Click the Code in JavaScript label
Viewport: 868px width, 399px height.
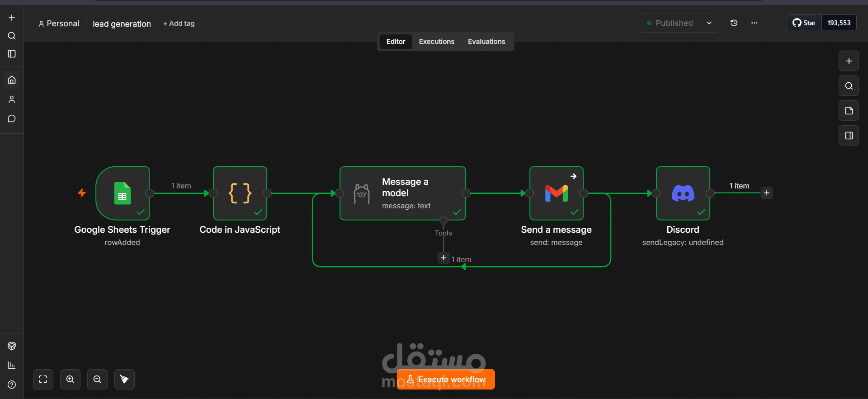tap(240, 230)
